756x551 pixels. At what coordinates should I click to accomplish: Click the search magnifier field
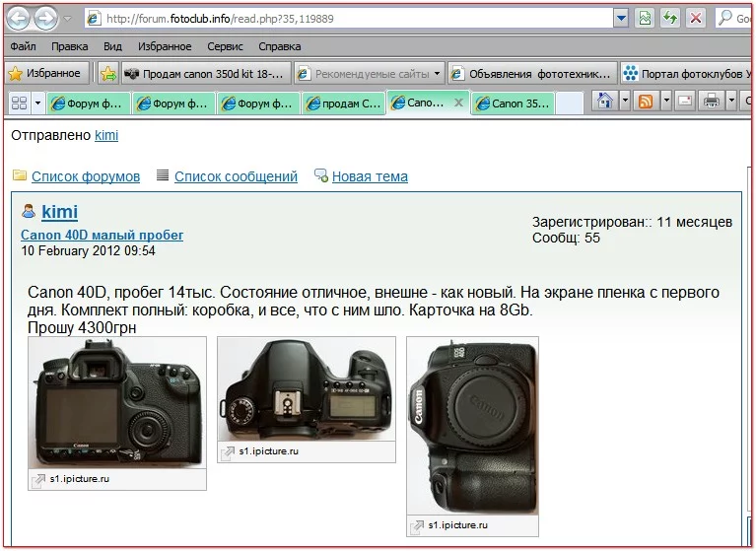(x=733, y=19)
